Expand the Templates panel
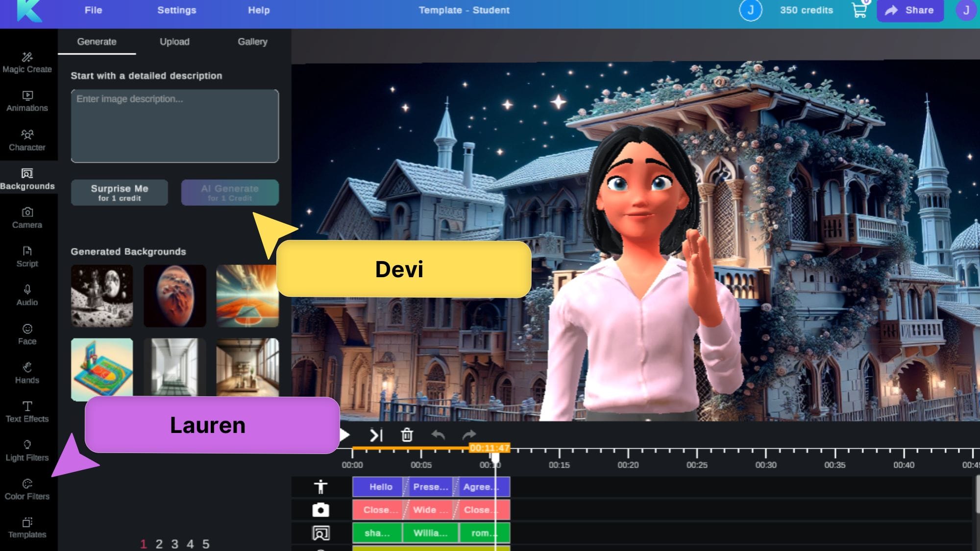 (27, 527)
